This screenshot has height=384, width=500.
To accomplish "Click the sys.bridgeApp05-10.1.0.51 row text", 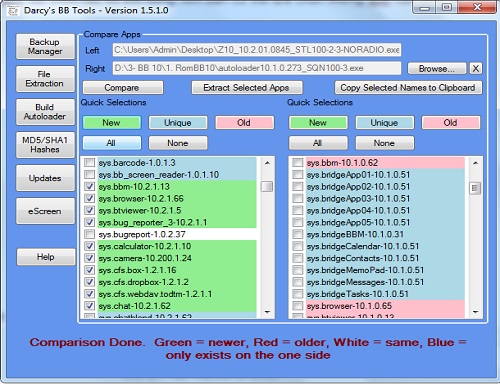I will click(x=358, y=222).
